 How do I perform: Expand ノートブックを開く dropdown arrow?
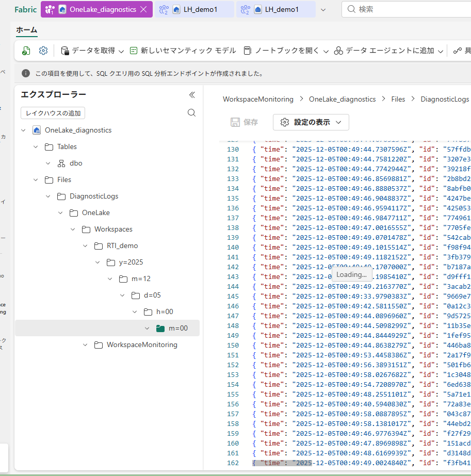click(x=326, y=51)
